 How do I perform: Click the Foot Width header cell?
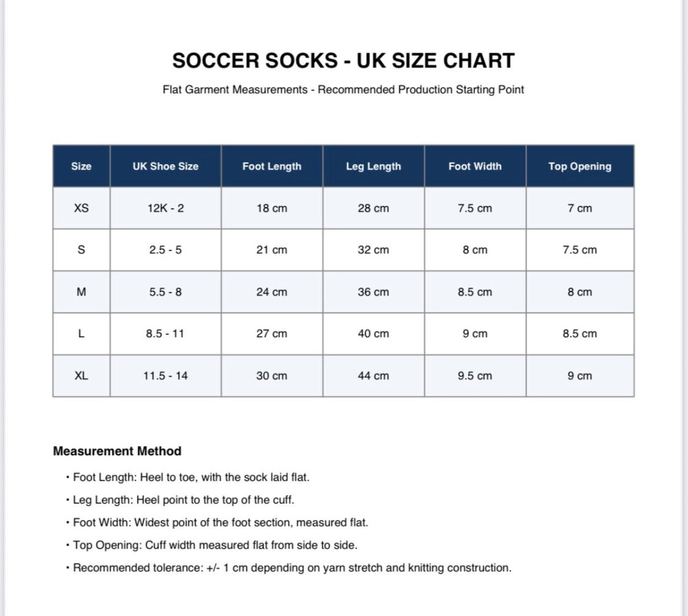[475, 166]
